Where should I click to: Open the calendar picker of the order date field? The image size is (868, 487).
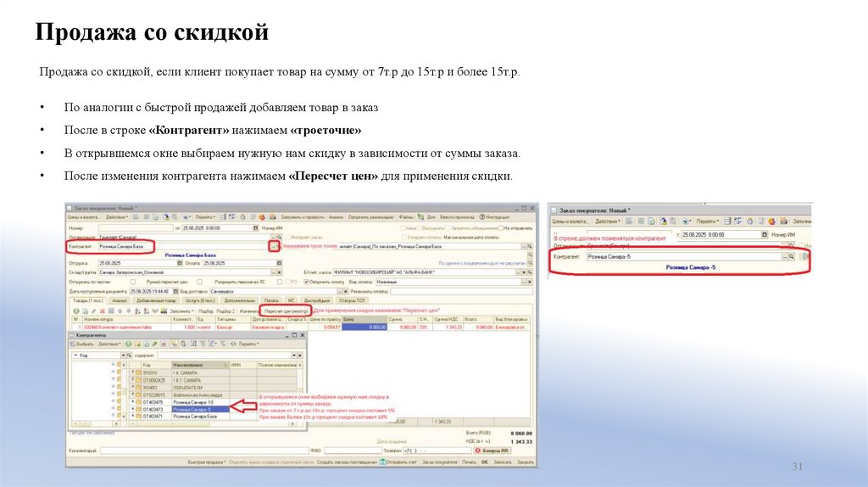tap(255, 227)
